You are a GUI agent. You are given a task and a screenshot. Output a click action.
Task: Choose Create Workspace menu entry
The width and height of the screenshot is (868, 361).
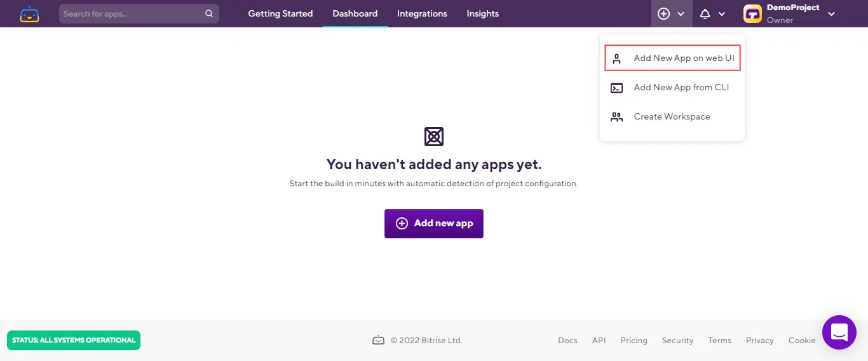tap(672, 117)
